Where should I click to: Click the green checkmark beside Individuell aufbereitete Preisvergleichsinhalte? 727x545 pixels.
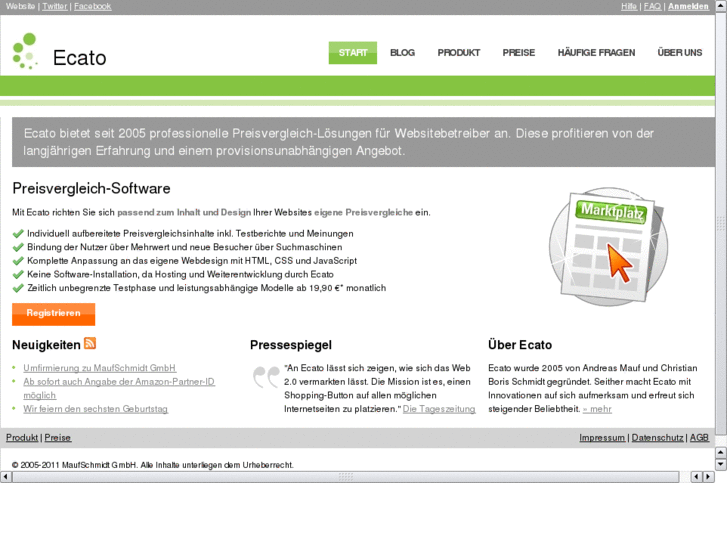pos(18,234)
